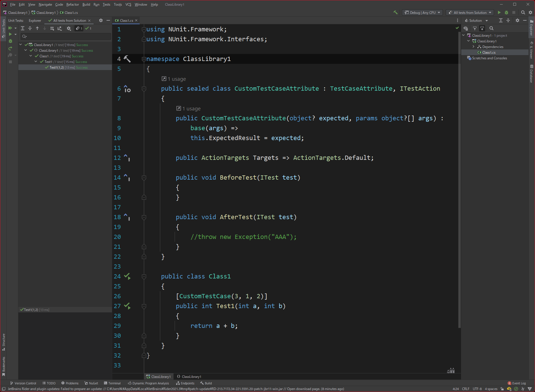Open Problems tool window
The height and width of the screenshot is (392, 535).
point(70,383)
